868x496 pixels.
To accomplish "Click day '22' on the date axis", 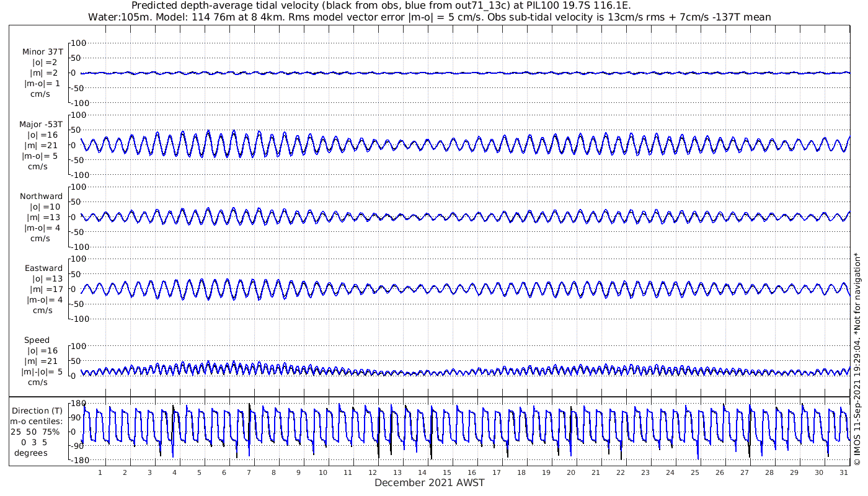I will click(x=620, y=472).
